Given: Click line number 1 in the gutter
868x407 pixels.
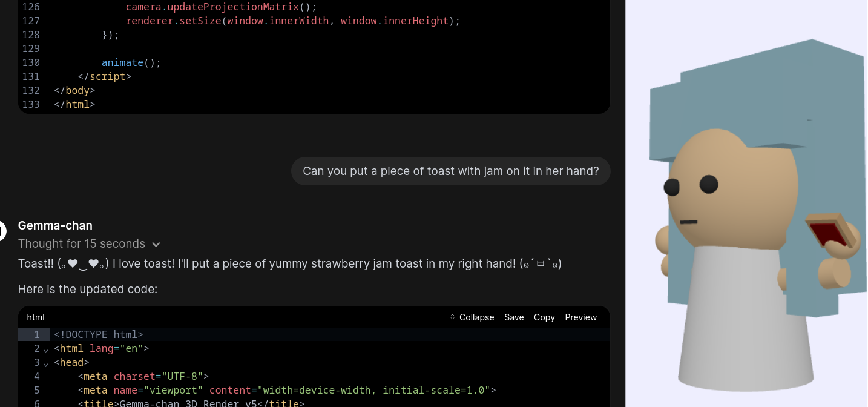Looking at the screenshot, I should point(36,334).
